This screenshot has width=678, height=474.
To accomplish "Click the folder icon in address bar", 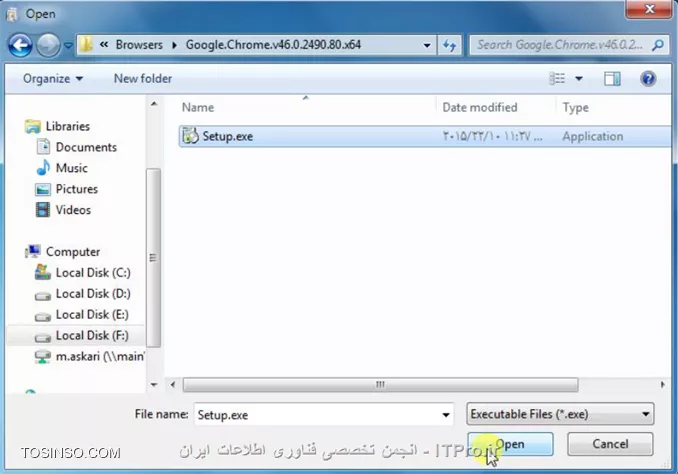I will tap(86, 45).
